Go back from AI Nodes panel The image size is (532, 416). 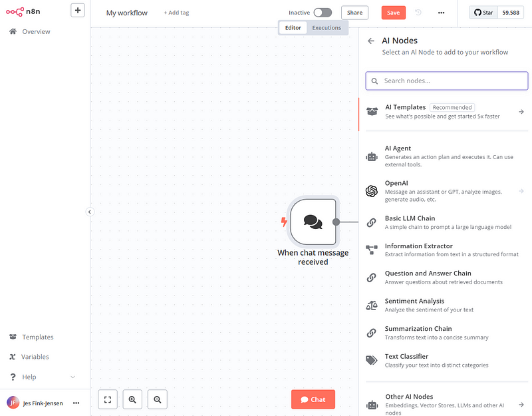pos(371,41)
